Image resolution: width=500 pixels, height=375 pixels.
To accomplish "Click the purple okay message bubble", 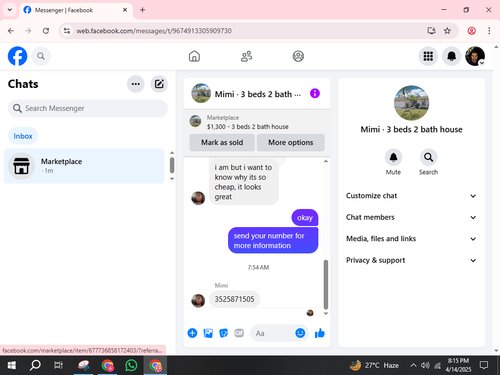I will tap(305, 218).
